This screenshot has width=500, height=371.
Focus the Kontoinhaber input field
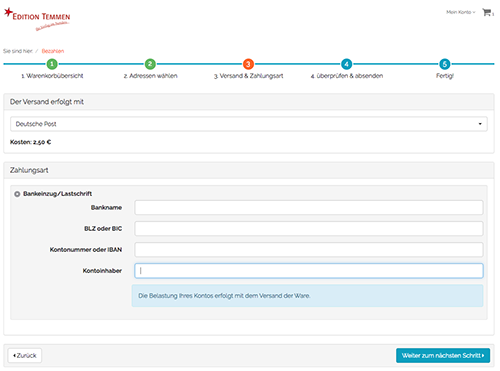309,271
